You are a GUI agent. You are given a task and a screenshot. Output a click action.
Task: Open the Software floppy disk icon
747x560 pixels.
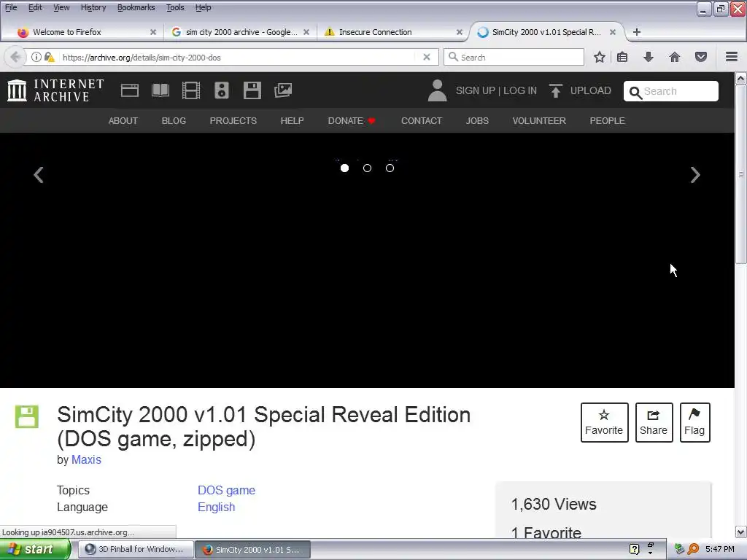(252, 90)
